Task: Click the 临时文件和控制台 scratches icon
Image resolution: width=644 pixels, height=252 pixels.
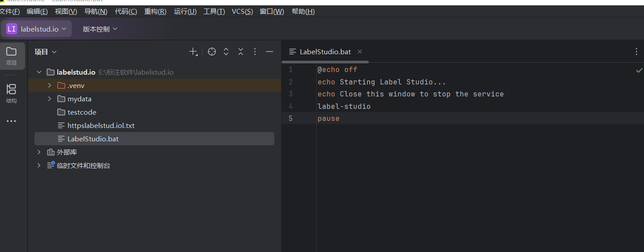Action: (51, 165)
